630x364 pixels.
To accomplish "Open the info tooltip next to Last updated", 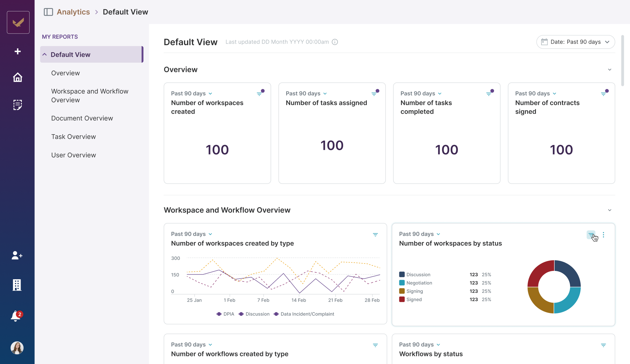I will [x=334, y=42].
